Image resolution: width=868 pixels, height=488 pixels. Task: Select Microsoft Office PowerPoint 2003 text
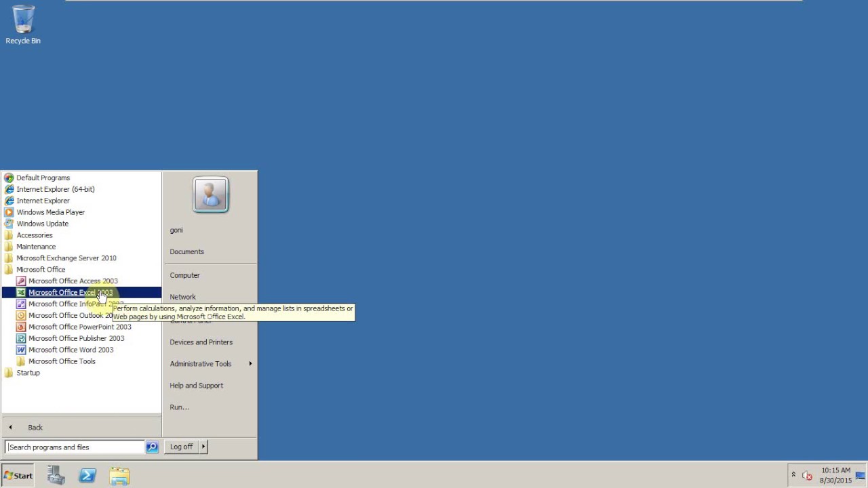click(80, 327)
